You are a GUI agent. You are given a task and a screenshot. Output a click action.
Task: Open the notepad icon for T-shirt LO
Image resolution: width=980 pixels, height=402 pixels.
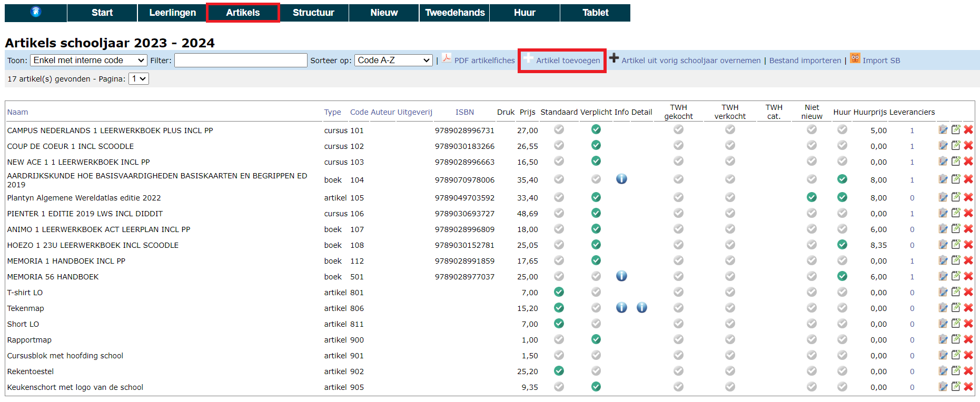pos(956,292)
